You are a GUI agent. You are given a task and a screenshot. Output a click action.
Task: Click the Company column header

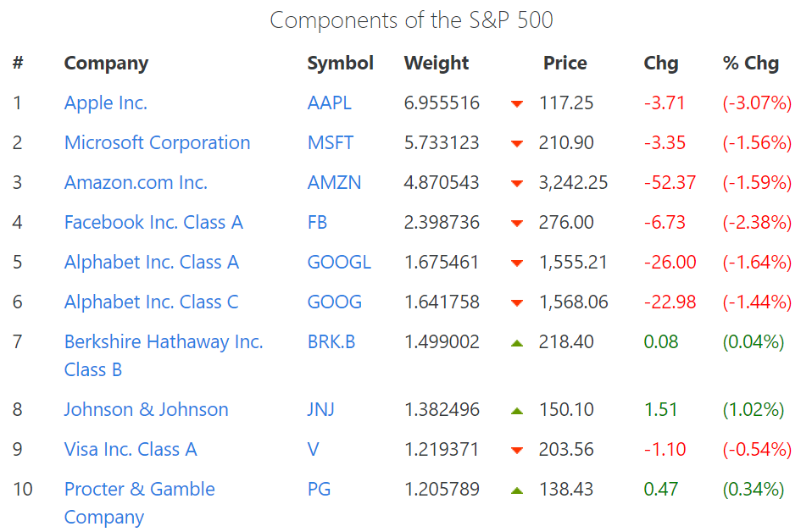(106, 64)
